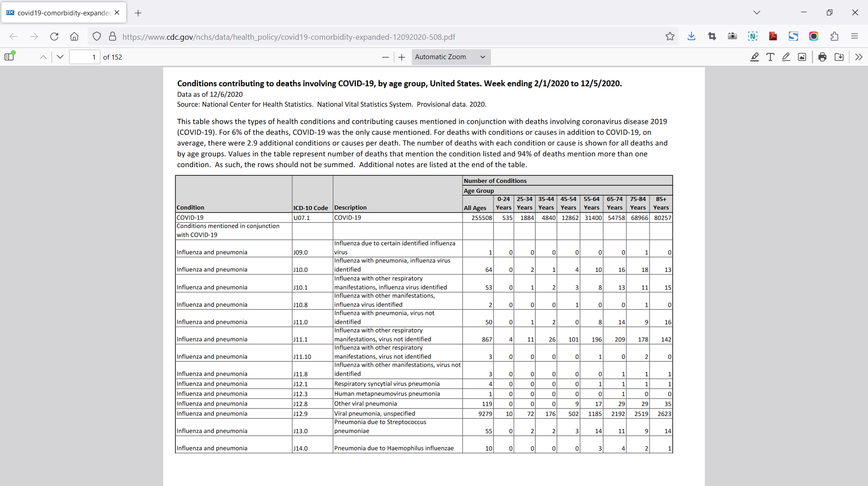Select the Text annotation tool
Screen dimensions: 868x486
(x=770, y=57)
